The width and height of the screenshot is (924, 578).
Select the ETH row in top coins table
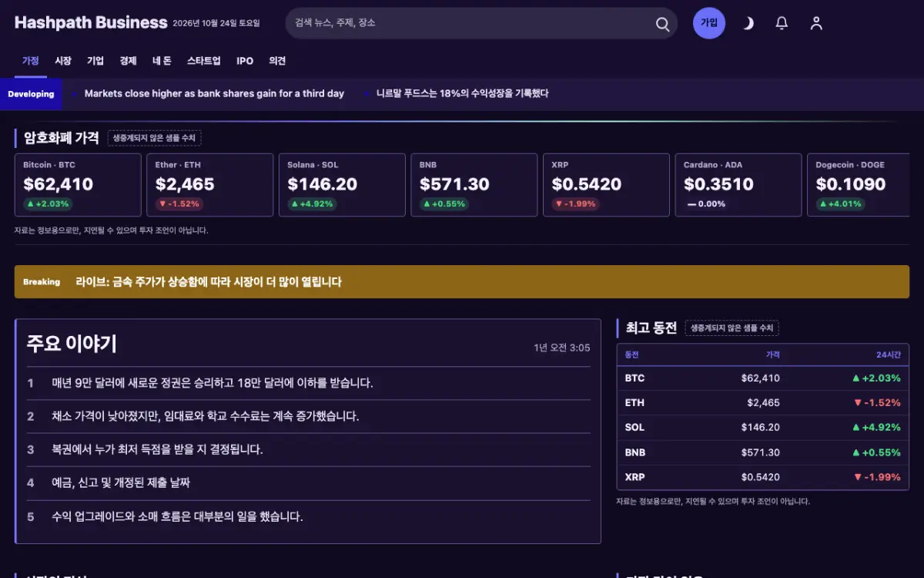[762, 403]
